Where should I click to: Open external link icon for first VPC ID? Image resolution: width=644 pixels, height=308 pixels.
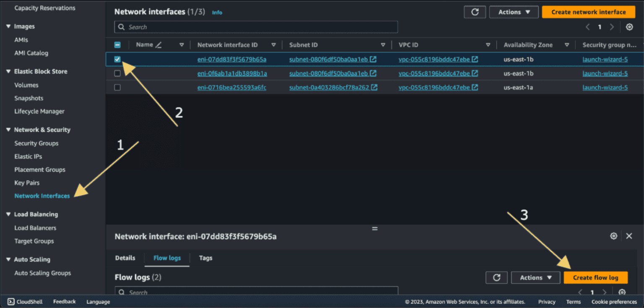475,60
